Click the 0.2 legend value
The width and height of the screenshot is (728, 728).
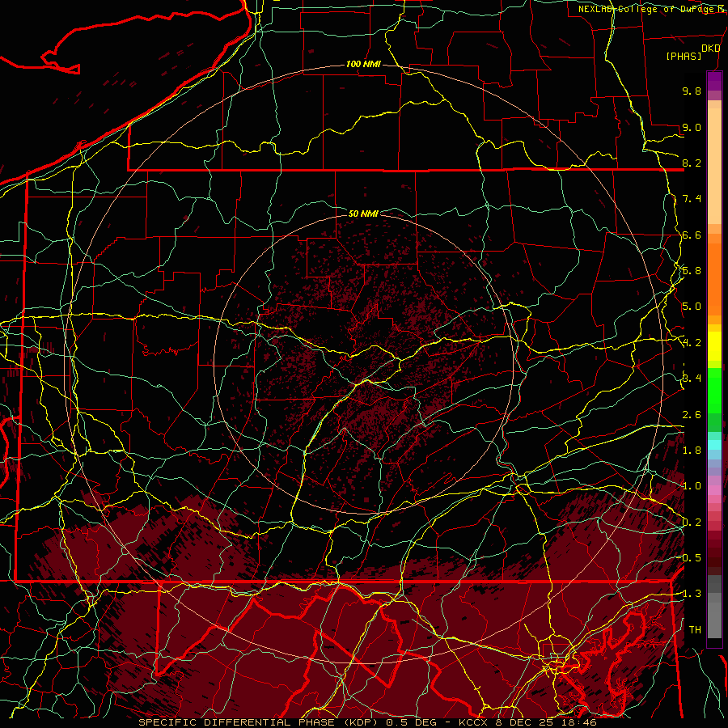click(x=692, y=523)
